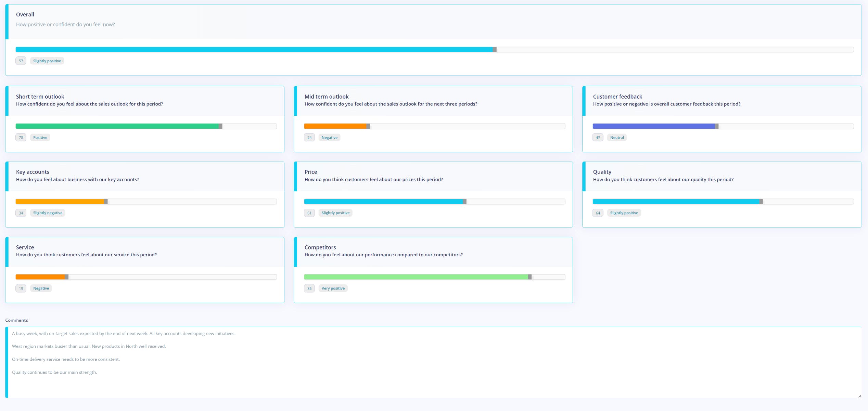Click the Slightly positive label under Price
The height and width of the screenshot is (411, 868).
[335, 213]
